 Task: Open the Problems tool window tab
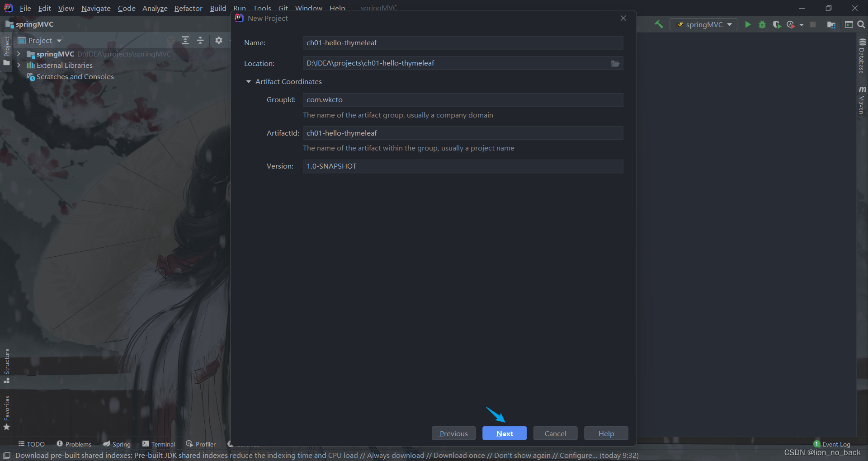(x=74, y=444)
